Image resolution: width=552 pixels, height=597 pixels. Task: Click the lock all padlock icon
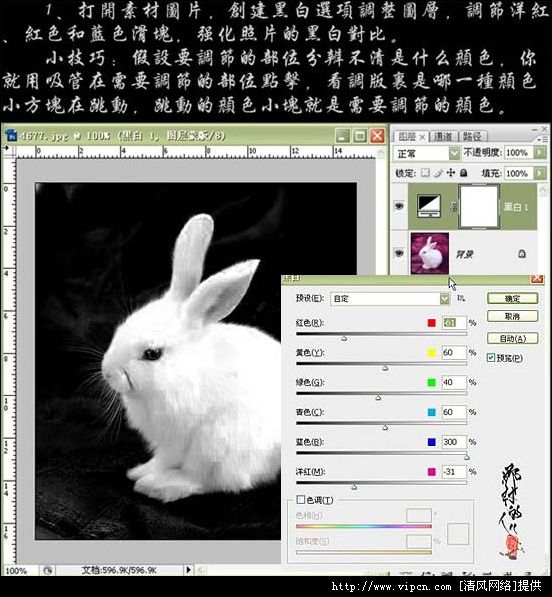pyautogui.click(x=463, y=173)
